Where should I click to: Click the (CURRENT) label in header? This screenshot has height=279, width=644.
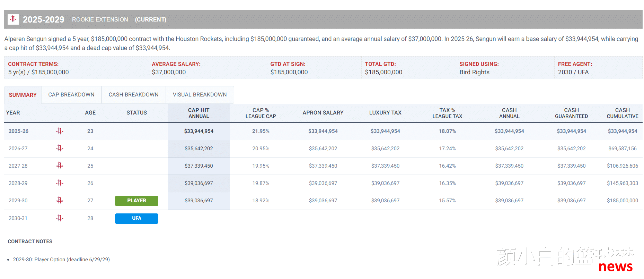[x=151, y=19]
